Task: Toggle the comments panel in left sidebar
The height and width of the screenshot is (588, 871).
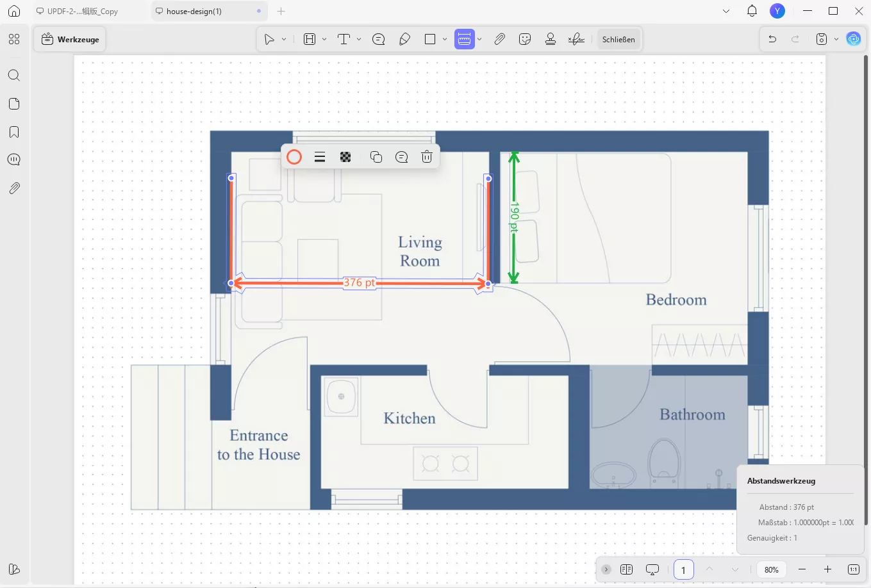Action: (14, 159)
